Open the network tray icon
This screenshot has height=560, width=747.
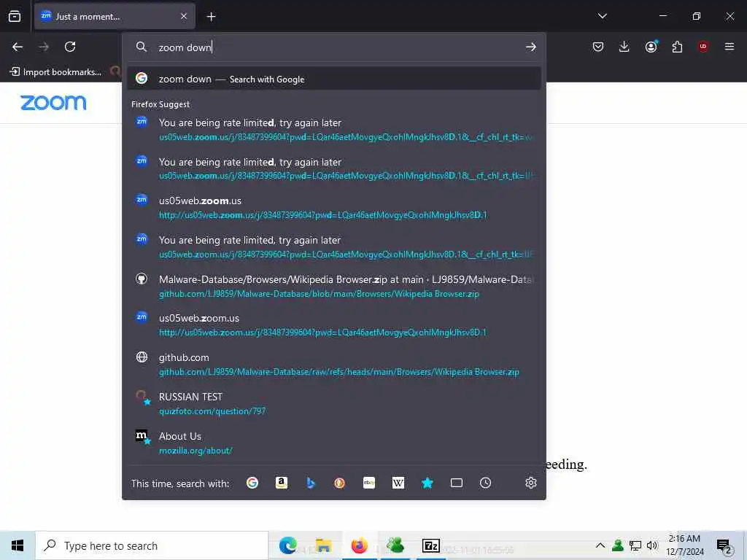635,545
